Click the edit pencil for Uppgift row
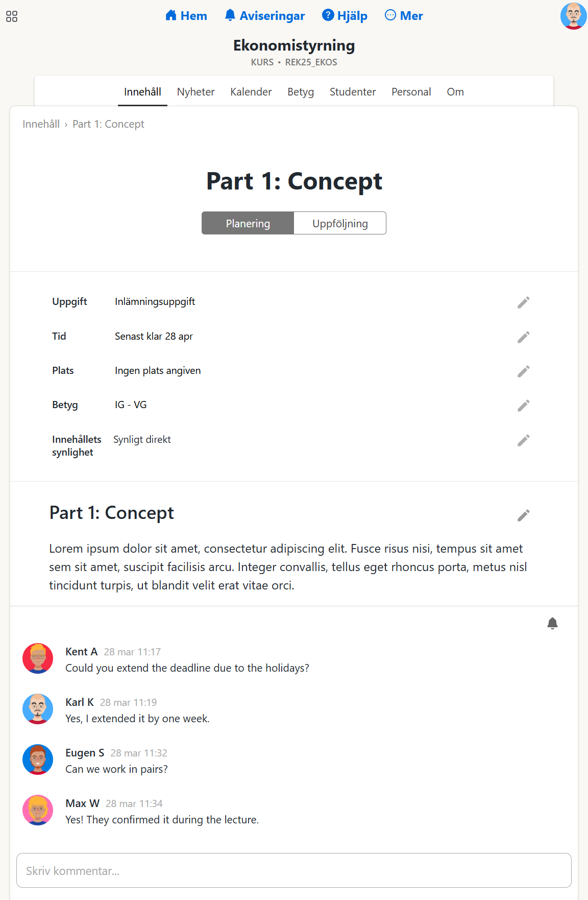The width and height of the screenshot is (588, 900). (523, 302)
